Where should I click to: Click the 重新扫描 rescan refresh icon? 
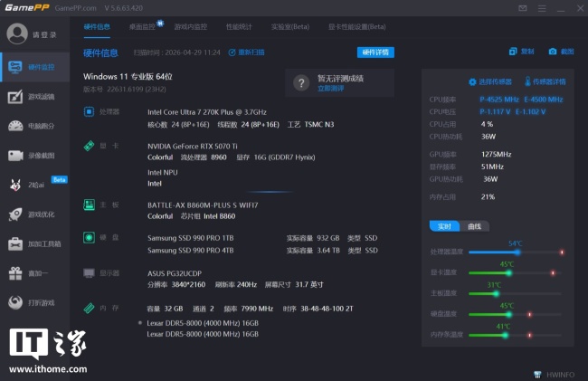pyautogui.click(x=232, y=52)
